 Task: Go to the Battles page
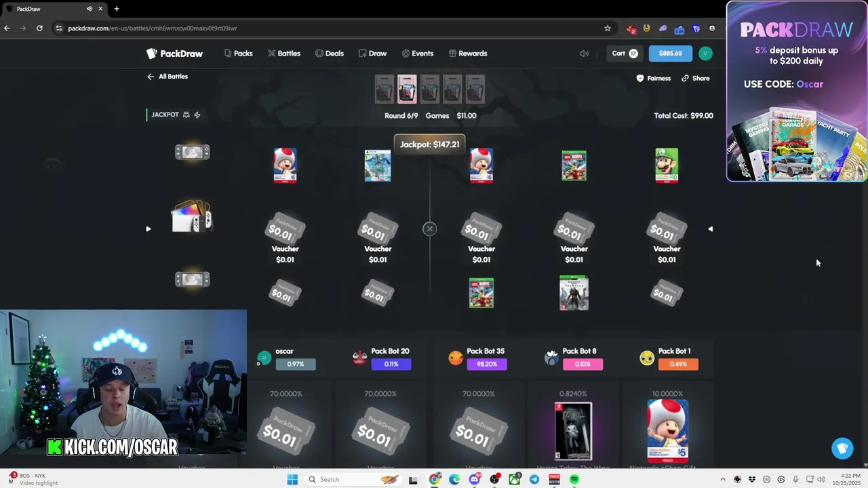click(x=283, y=54)
